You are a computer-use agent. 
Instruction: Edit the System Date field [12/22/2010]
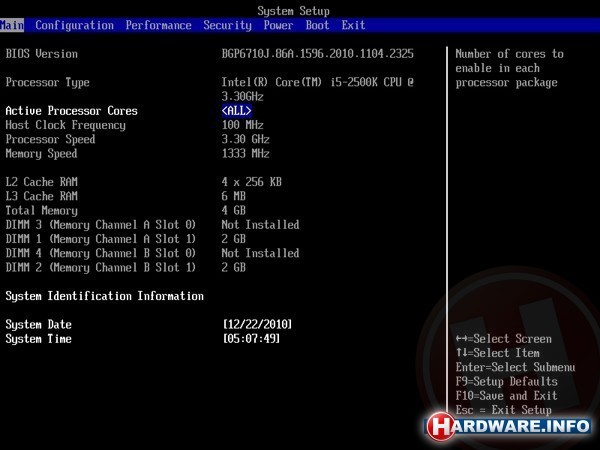click(258, 324)
